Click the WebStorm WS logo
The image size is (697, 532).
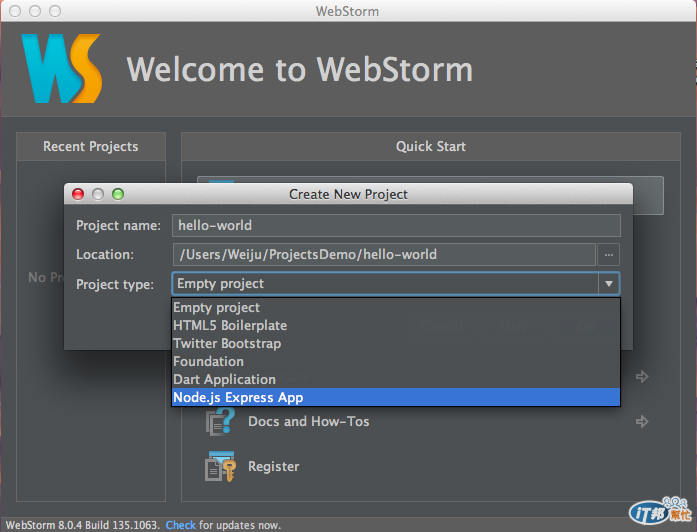point(61,68)
